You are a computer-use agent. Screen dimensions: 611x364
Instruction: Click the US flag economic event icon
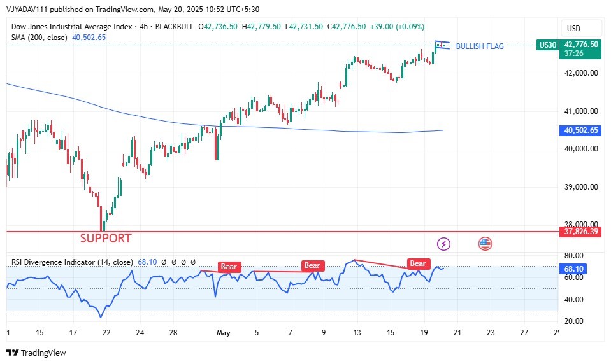485,244
